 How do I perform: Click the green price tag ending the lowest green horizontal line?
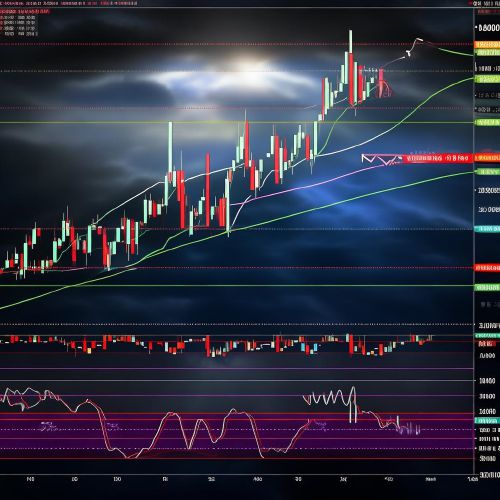(487, 287)
